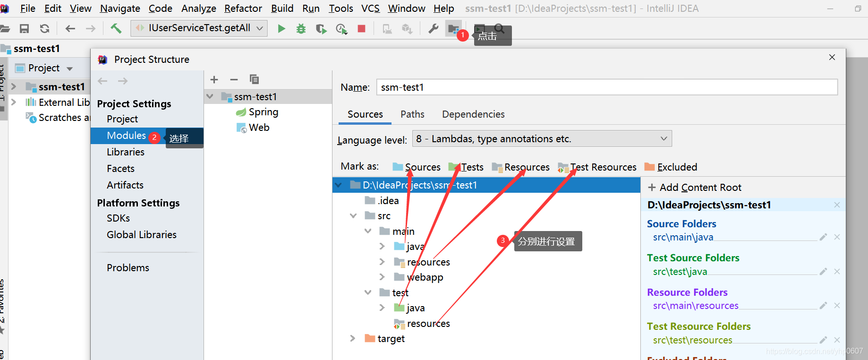Click the Save All toolbar icon
868x360 pixels.
24,29
